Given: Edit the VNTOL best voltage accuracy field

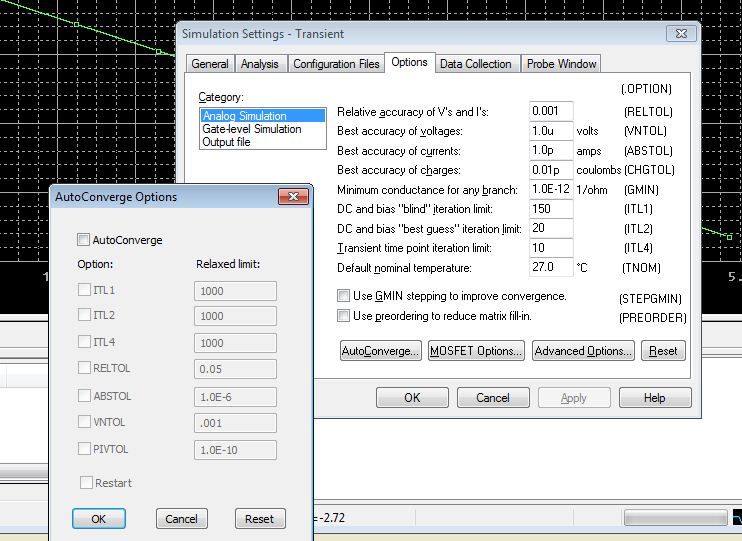Looking at the screenshot, I should [x=551, y=131].
